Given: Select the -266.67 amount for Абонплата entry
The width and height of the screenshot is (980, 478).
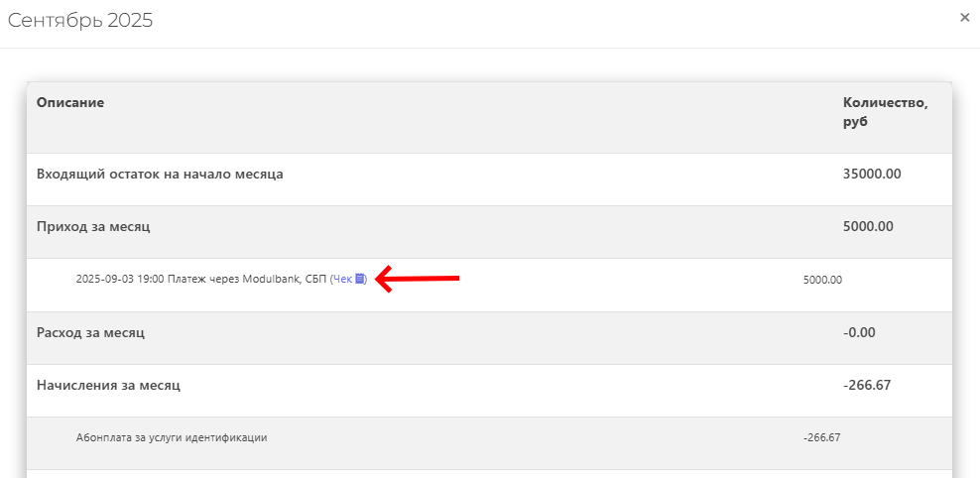Looking at the screenshot, I should [821, 437].
